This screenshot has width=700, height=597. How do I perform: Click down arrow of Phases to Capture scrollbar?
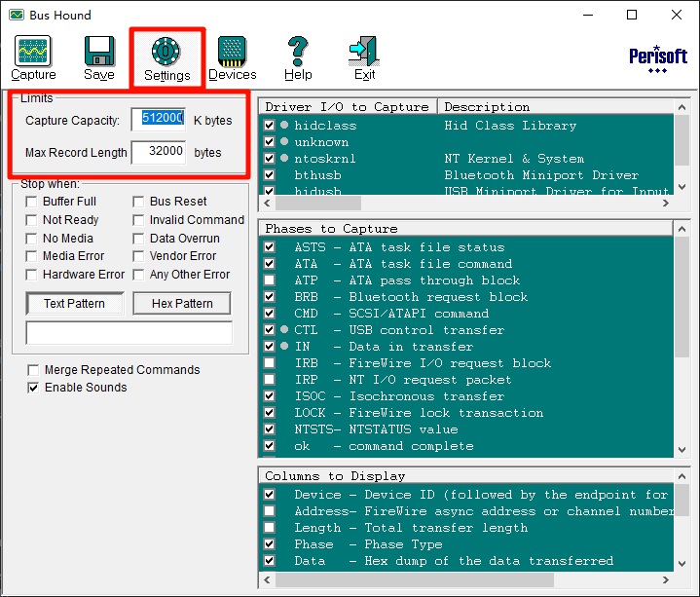pos(682,450)
